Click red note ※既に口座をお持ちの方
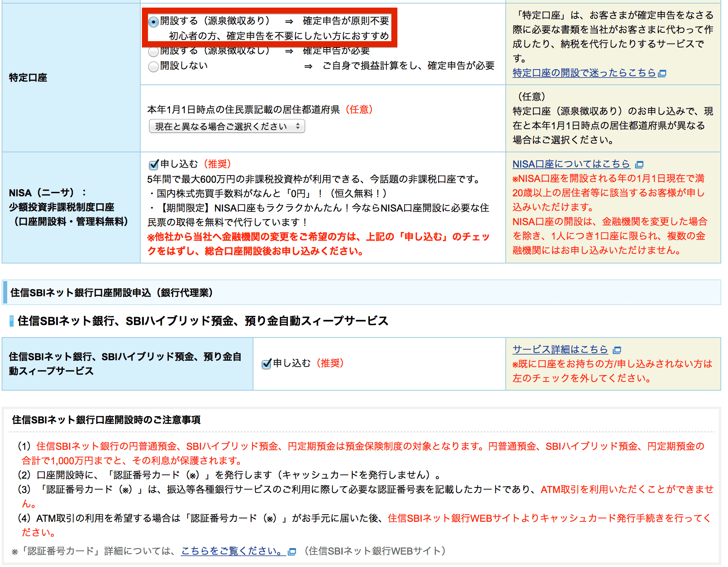The image size is (728, 567). click(612, 371)
